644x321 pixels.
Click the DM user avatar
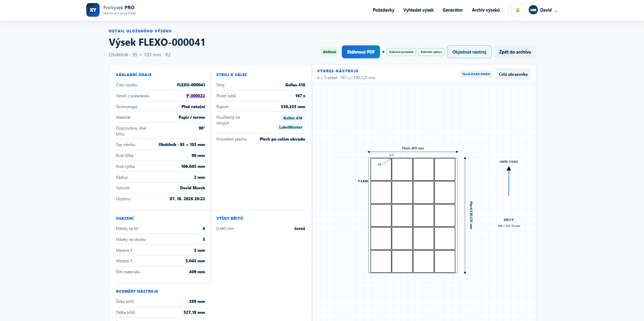533,10
